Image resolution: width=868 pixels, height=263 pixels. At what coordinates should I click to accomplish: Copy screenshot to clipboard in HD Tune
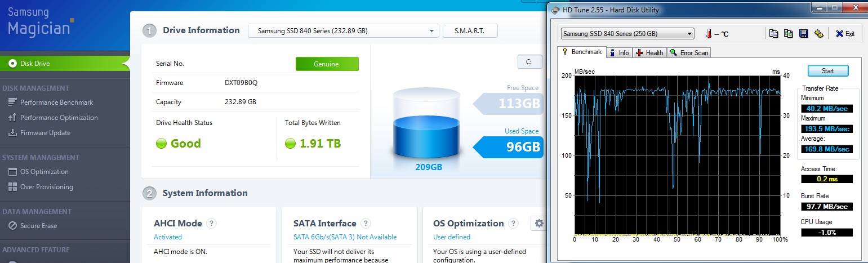(x=789, y=34)
